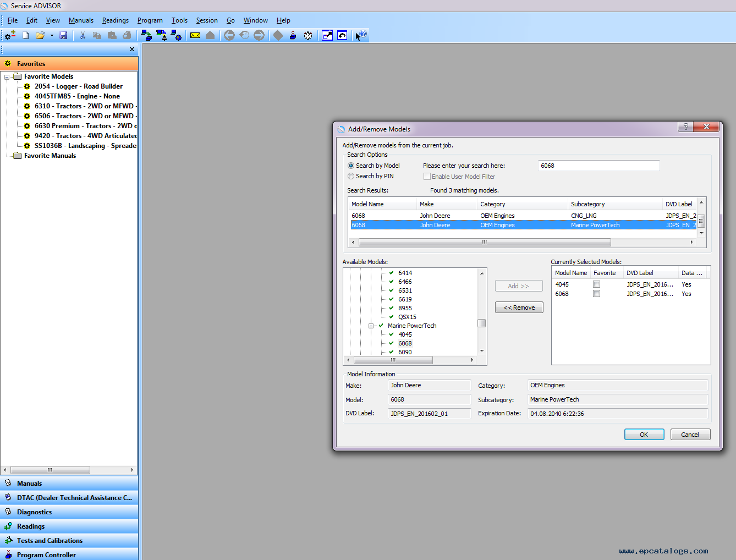This screenshot has height=560, width=736.
Task: Click the computer with globe web connection icon
Action: [176, 35]
